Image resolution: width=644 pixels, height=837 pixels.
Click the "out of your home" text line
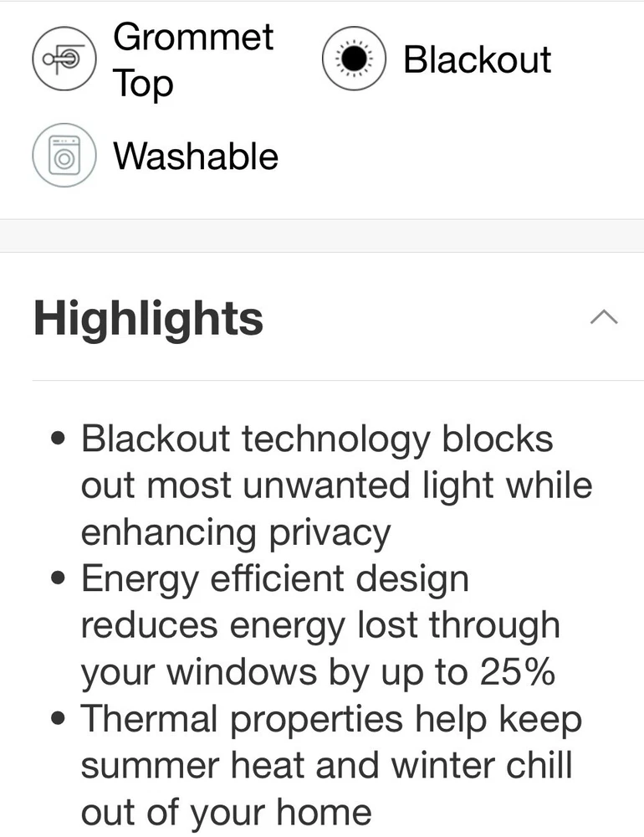tap(226, 812)
